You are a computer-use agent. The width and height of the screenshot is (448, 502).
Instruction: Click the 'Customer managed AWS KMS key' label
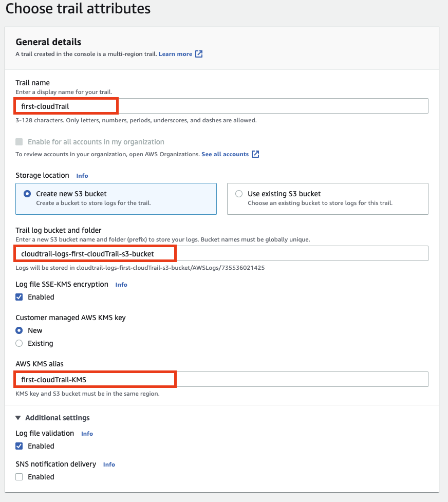[70, 318]
